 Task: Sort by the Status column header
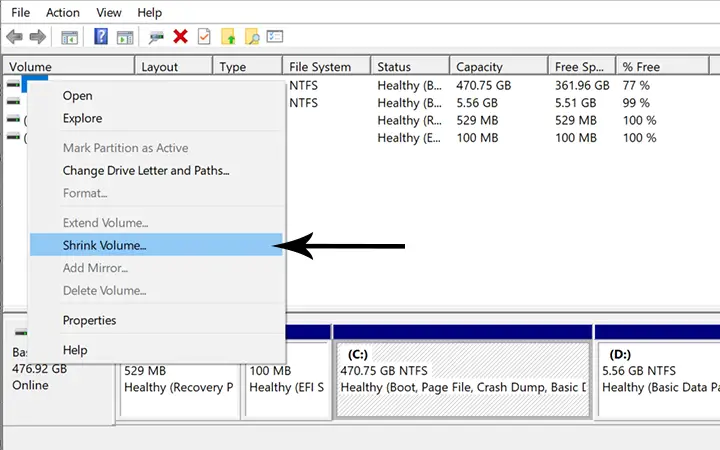point(410,67)
